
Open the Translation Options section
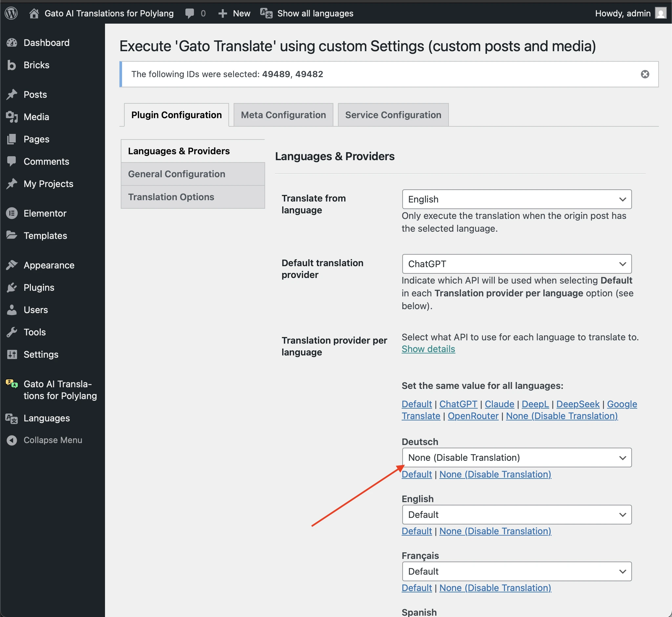click(x=171, y=197)
